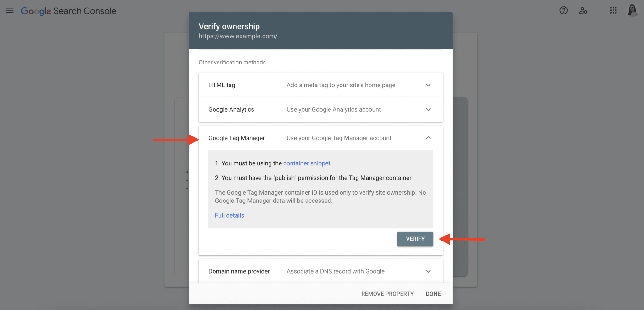
Task: Click the https://www.example.com/ property URL
Action: point(238,36)
